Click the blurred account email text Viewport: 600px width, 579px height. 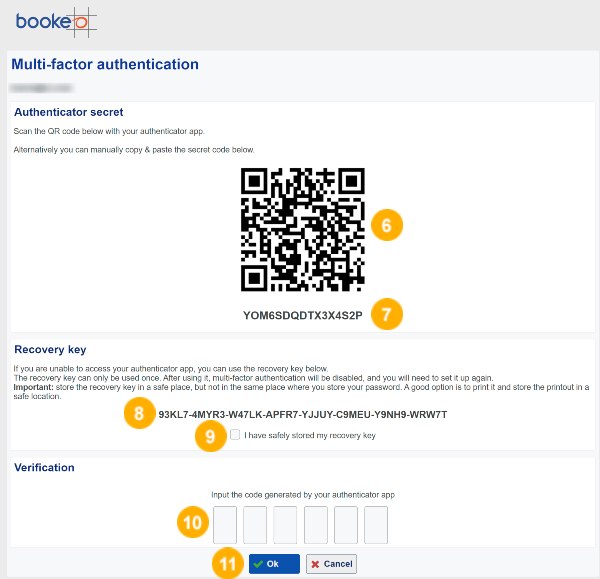[x=41, y=88]
